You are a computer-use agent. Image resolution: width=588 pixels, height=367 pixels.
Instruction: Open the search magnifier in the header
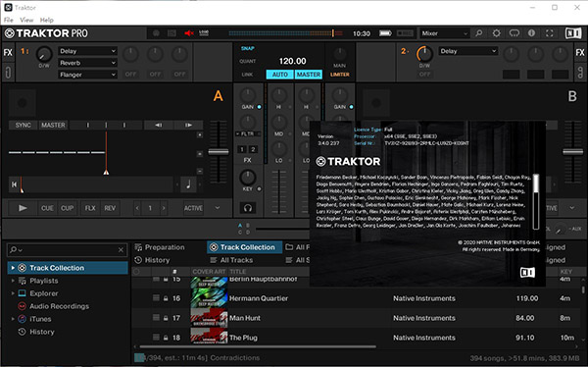479,33
